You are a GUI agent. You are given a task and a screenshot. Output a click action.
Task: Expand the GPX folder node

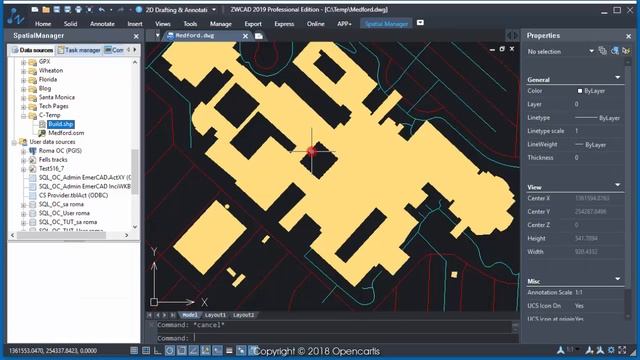pyautogui.click(x=24, y=62)
